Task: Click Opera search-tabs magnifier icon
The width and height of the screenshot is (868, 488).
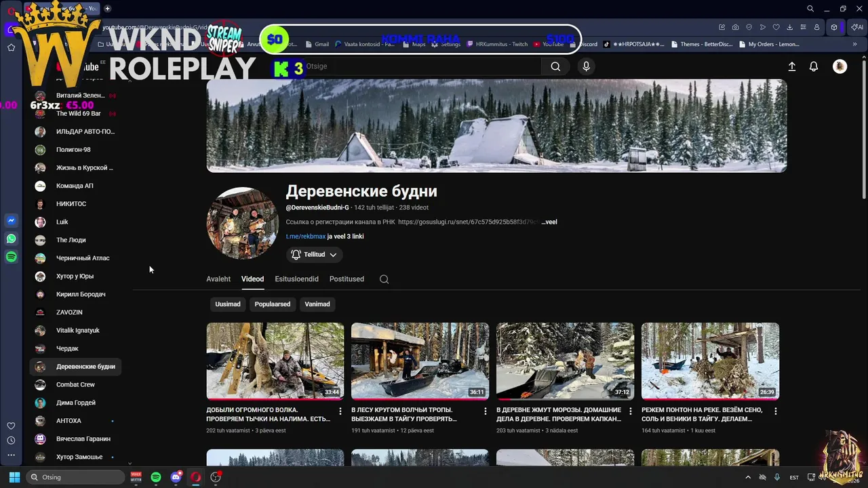Action: tap(810, 9)
